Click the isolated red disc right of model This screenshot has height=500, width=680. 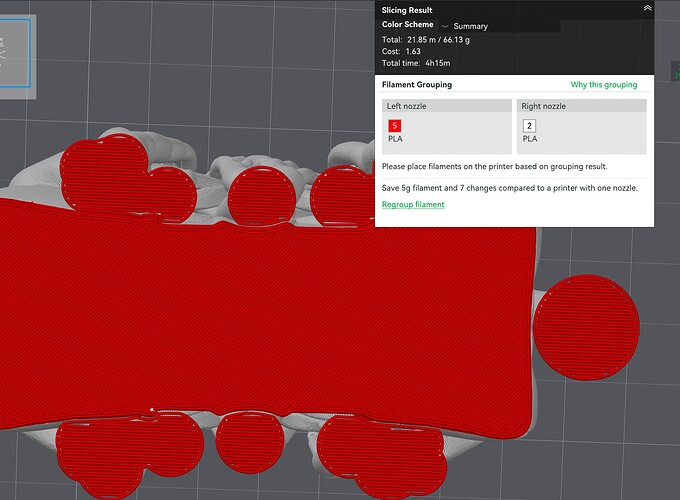(x=586, y=327)
